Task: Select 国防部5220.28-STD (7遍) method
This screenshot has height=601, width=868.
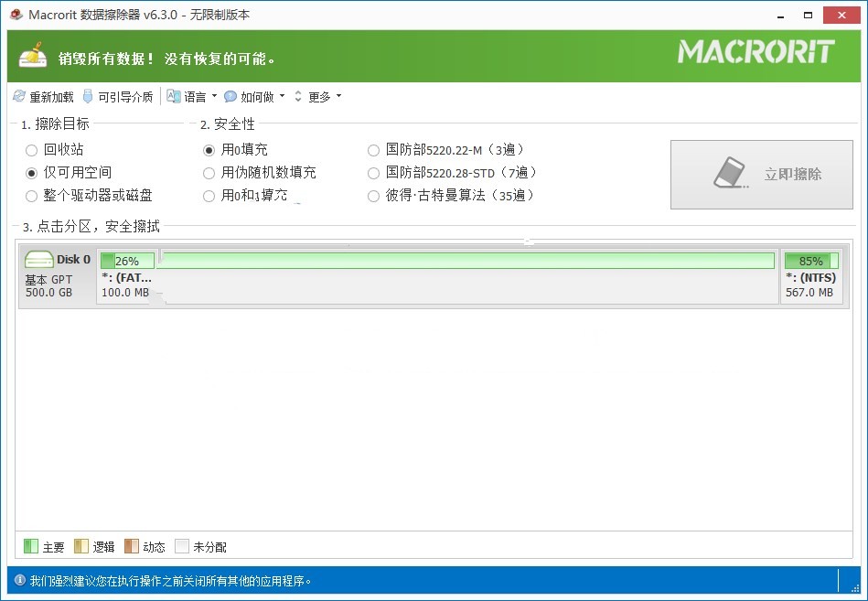Action: 374,173
